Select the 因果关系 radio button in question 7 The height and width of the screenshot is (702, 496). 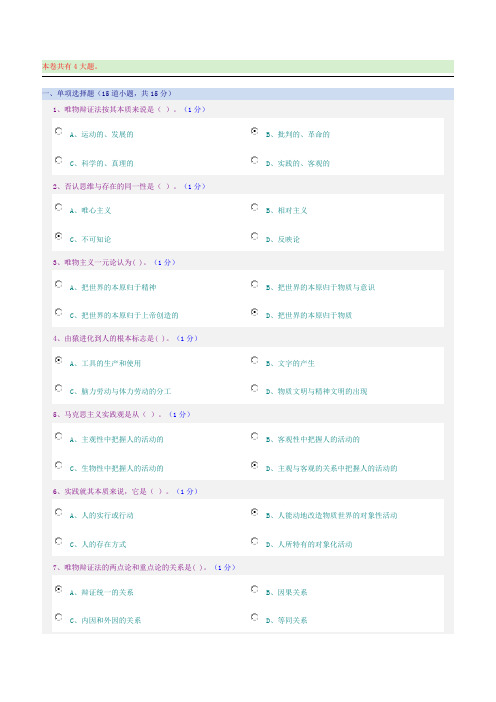pyautogui.click(x=255, y=589)
